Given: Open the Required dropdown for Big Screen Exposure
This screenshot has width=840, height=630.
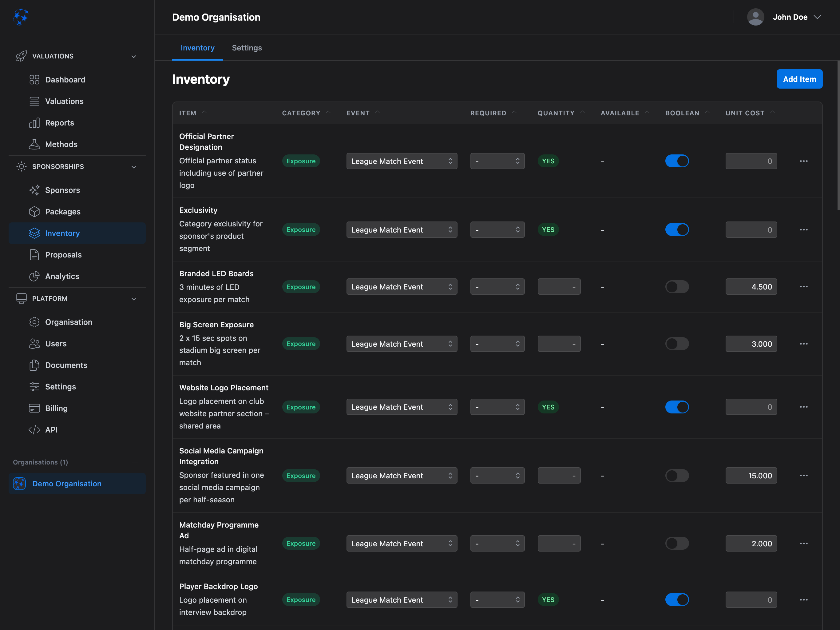Looking at the screenshot, I should tap(497, 344).
